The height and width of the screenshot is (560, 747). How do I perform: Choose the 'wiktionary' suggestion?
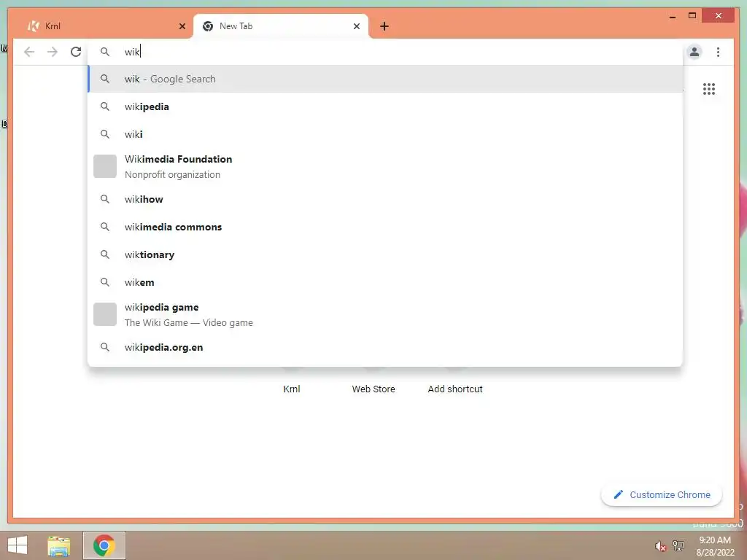(385, 254)
